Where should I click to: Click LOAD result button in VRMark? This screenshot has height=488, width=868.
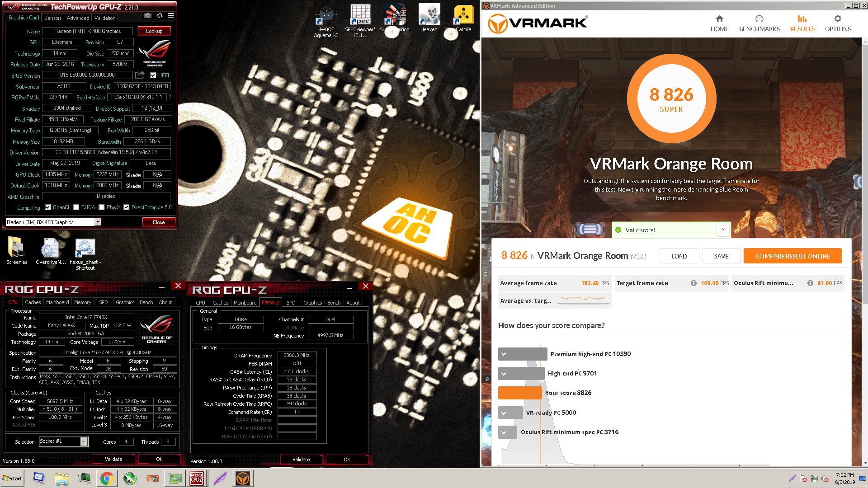click(679, 256)
